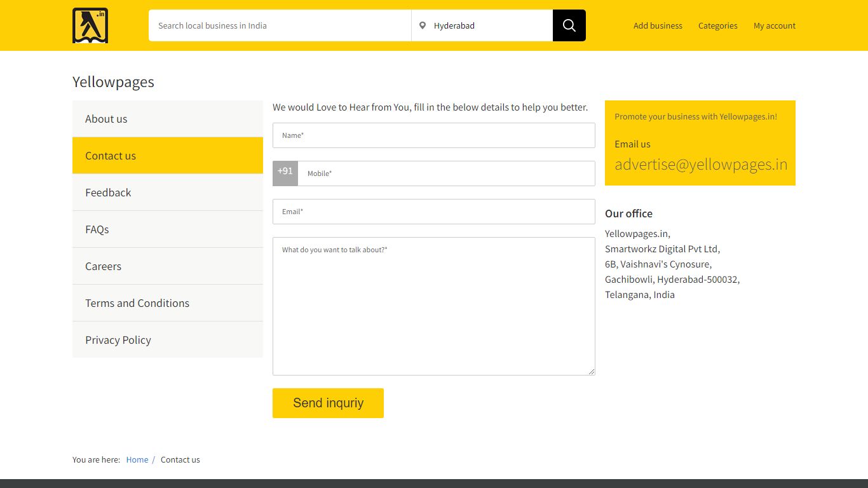Click the location pin icon beside Hyderabad
868x488 pixels.
click(423, 25)
